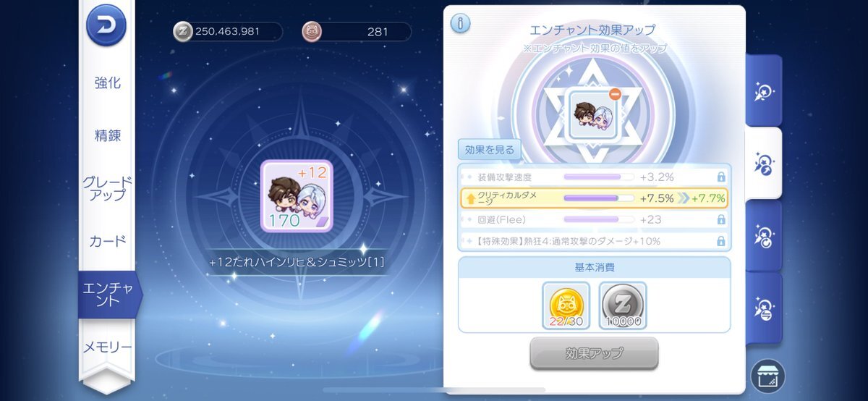Remove equipment with the orange minus icon
The height and width of the screenshot is (401, 868).
615,95
